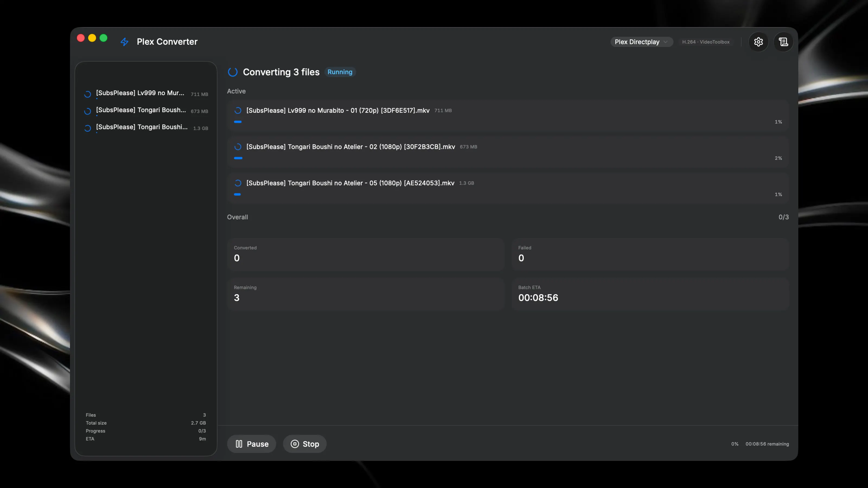Click the Failed count card

(650, 255)
